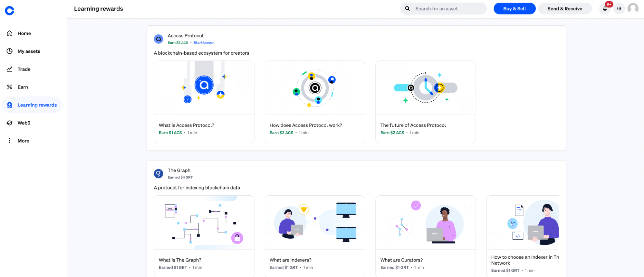Click 'A protocol for indexing blockchain data' text

pyautogui.click(x=197, y=188)
